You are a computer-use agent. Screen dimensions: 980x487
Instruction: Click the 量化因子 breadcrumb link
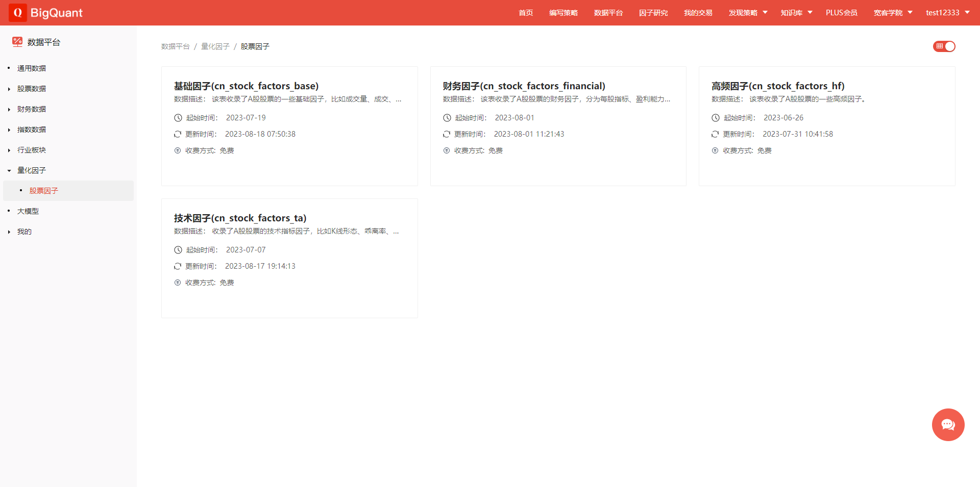click(215, 46)
